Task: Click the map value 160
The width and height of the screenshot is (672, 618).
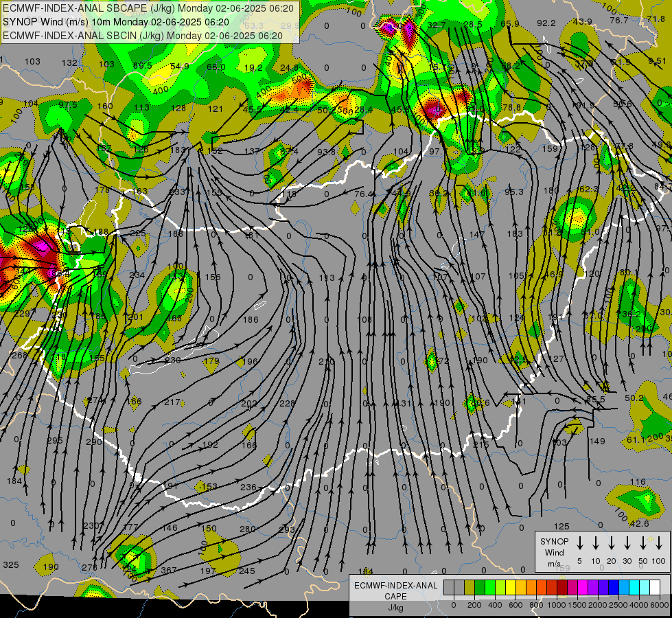Action: click(105, 106)
